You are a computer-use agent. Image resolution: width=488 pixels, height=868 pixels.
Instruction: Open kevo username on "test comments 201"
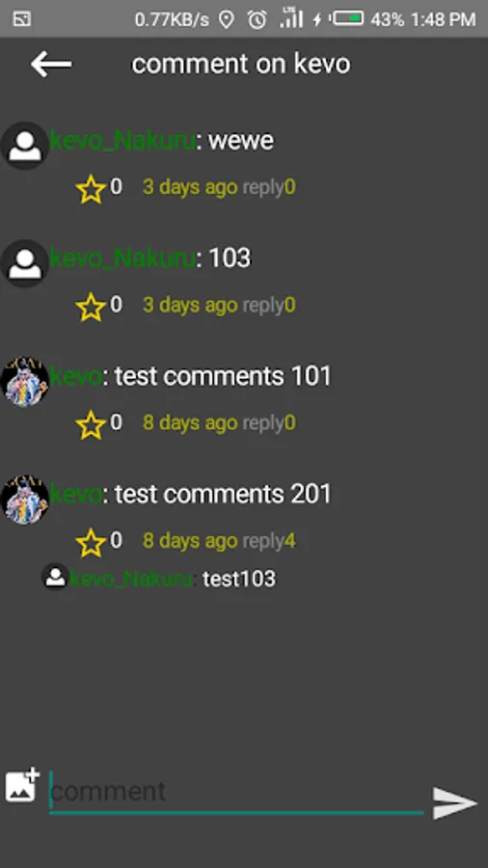[x=75, y=494]
